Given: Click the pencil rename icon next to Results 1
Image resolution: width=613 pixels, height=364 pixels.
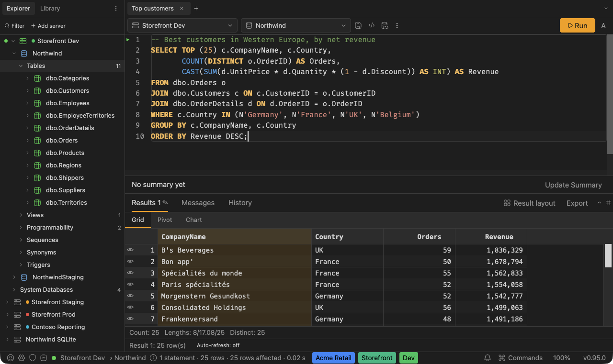Looking at the screenshot, I should tap(165, 202).
